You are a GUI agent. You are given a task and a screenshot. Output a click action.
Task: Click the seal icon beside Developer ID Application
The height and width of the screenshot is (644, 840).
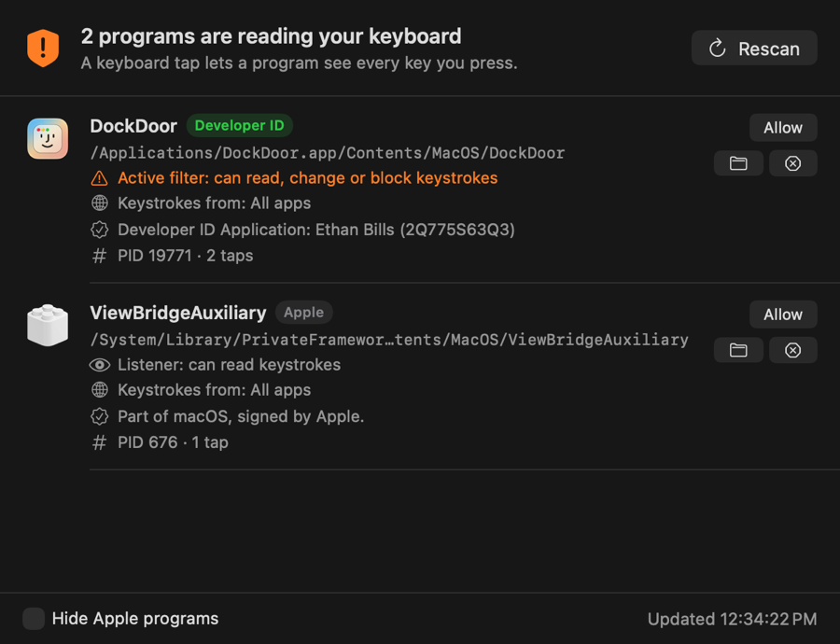[100, 230]
